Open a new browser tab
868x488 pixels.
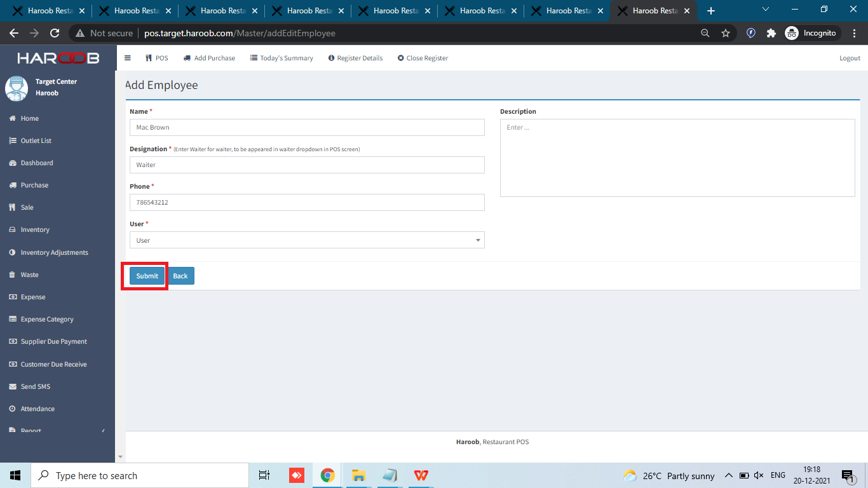711,11
